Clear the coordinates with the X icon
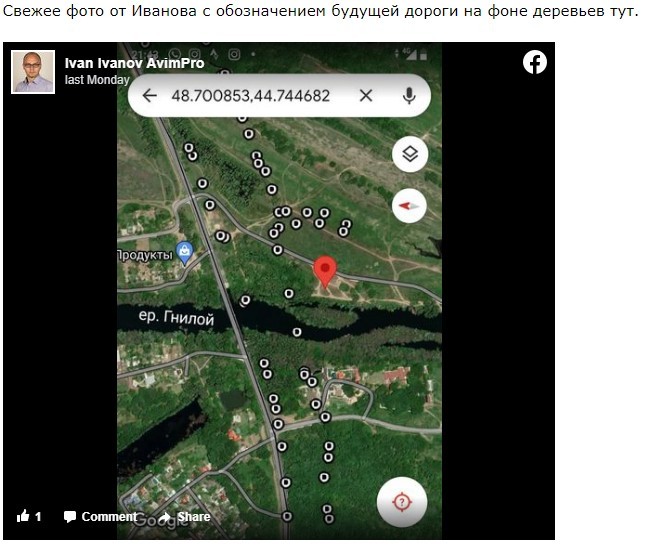 click(366, 96)
